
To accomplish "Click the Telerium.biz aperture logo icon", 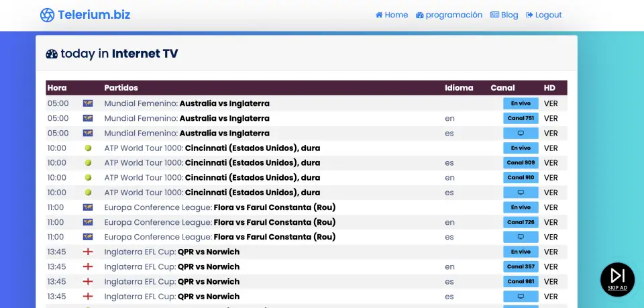I will coord(47,15).
